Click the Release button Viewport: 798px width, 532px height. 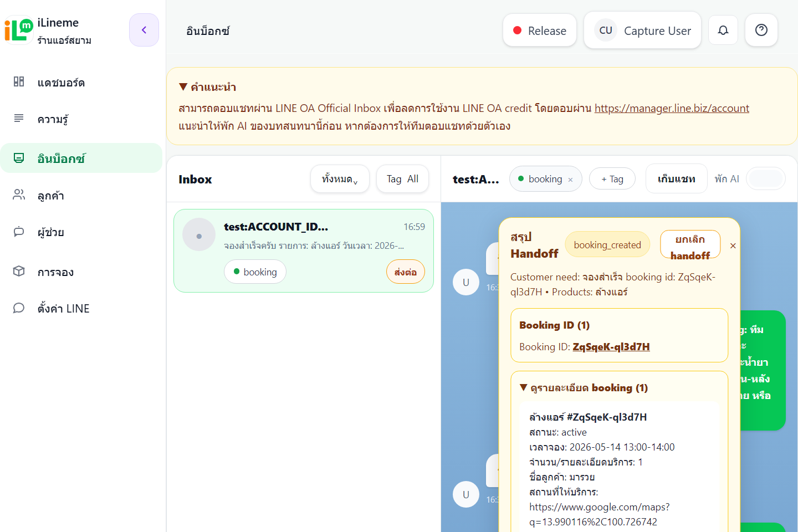[540, 30]
